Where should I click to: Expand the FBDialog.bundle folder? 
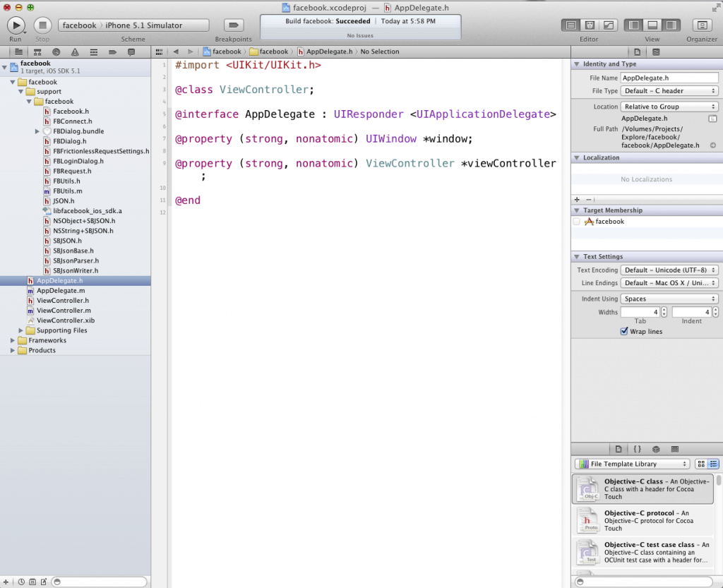click(x=37, y=131)
